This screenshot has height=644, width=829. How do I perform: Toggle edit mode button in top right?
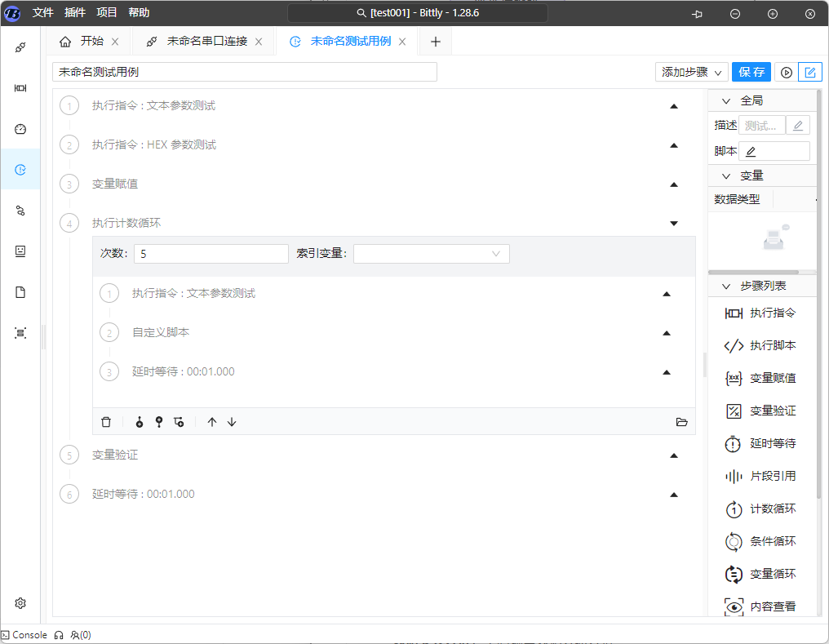[x=809, y=72]
